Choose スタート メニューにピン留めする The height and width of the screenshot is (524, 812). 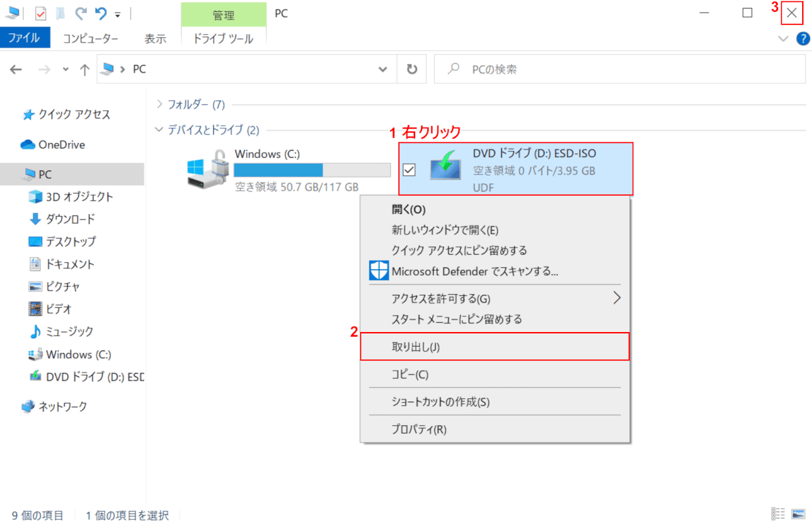(495, 319)
